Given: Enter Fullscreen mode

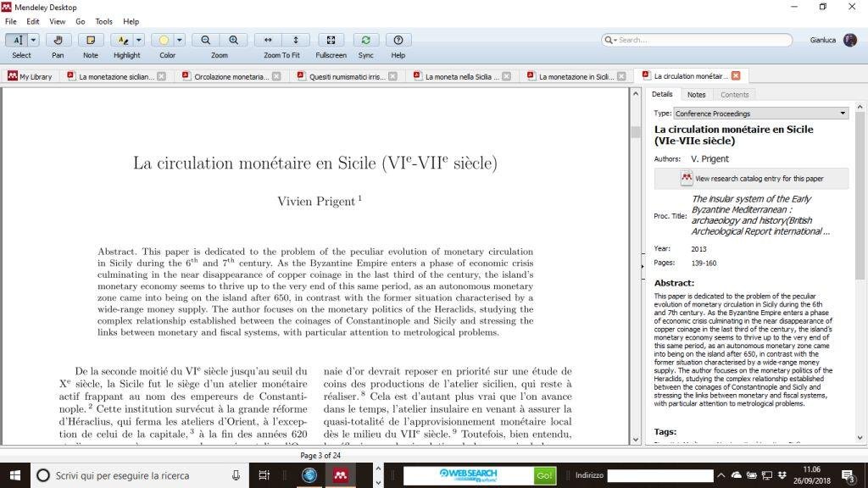Looking at the screenshot, I should (x=331, y=40).
